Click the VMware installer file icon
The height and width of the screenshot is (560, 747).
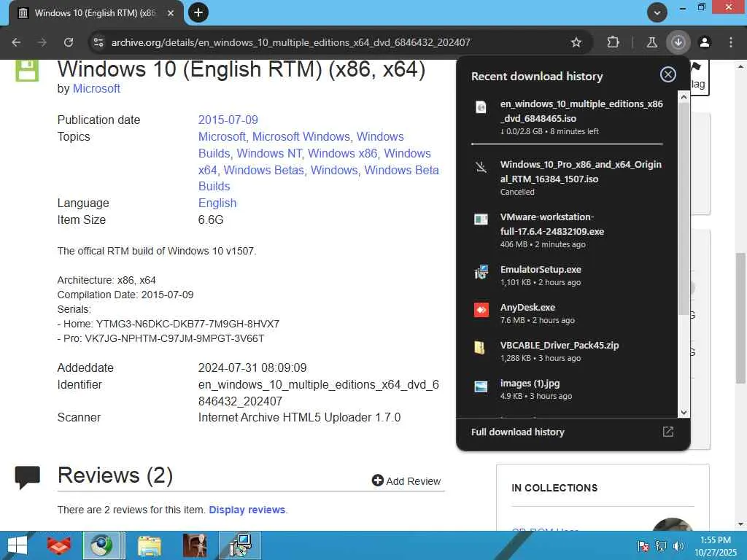(x=481, y=219)
